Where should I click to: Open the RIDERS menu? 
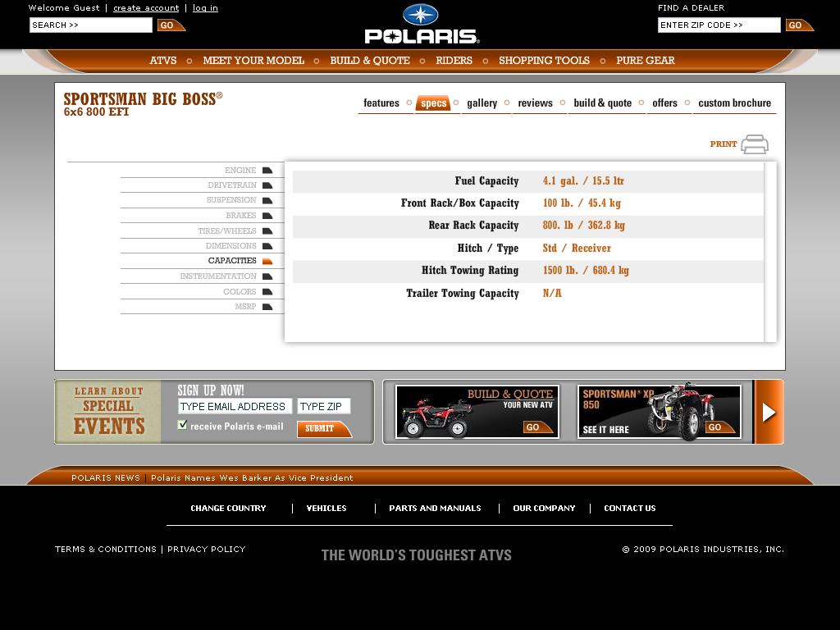pyautogui.click(x=454, y=61)
